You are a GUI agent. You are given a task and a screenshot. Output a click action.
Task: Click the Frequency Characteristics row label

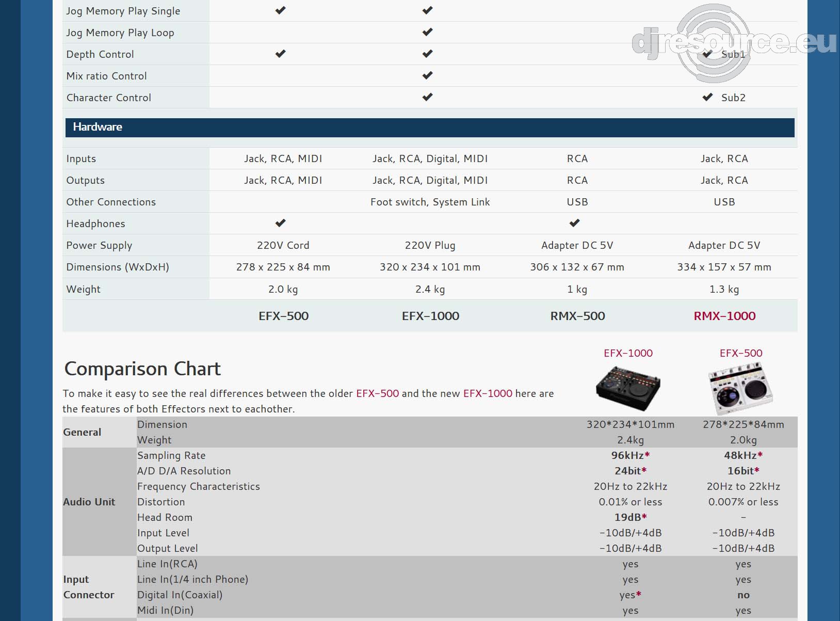(199, 486)
